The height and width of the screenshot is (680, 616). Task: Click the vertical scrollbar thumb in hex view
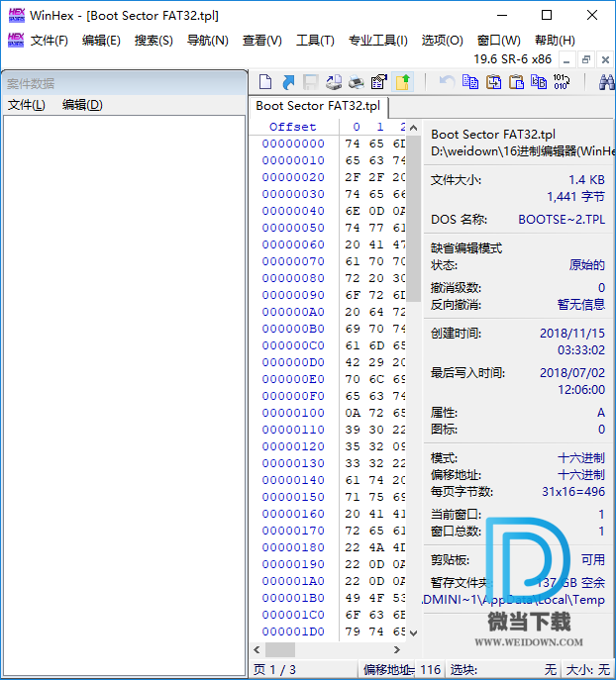413,218
